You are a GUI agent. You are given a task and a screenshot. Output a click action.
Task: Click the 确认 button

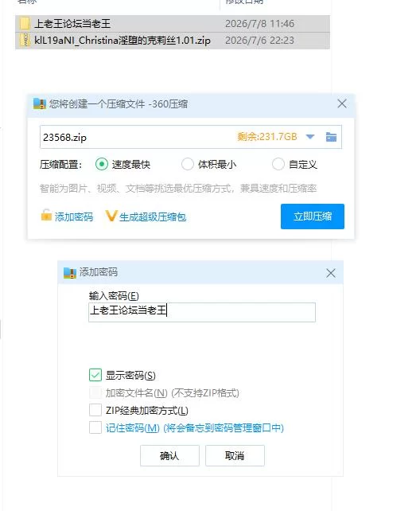169,455
